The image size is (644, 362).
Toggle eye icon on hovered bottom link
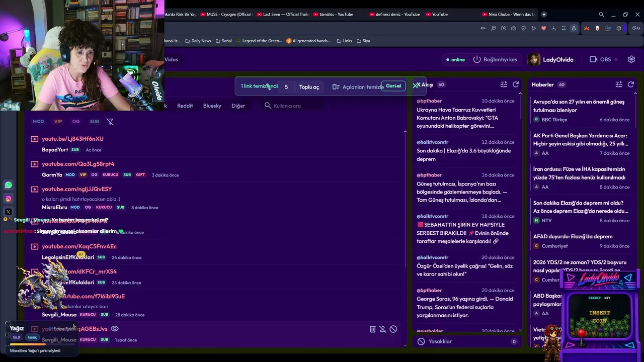coord(115,329)
